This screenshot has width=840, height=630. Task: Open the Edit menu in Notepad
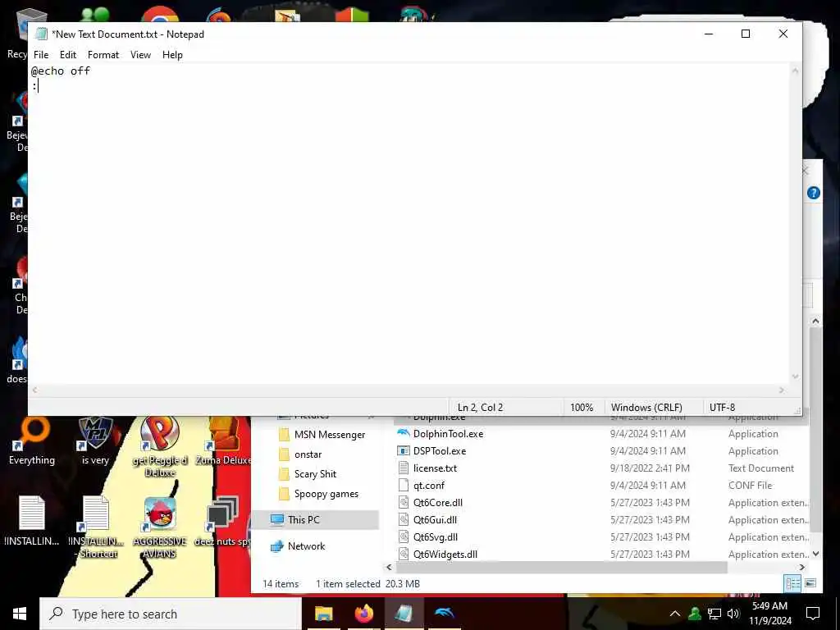pos(67,55)
